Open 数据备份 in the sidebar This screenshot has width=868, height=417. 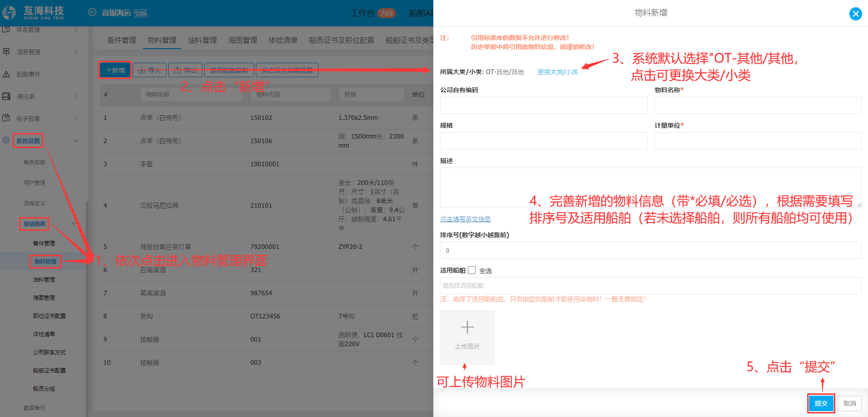coord(34,407)
